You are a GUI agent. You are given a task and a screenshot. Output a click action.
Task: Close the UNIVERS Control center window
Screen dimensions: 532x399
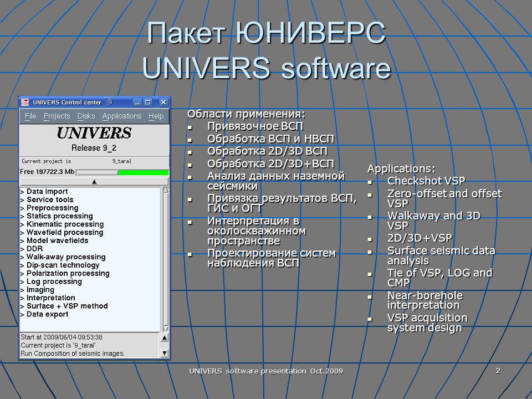click(163, 102)
